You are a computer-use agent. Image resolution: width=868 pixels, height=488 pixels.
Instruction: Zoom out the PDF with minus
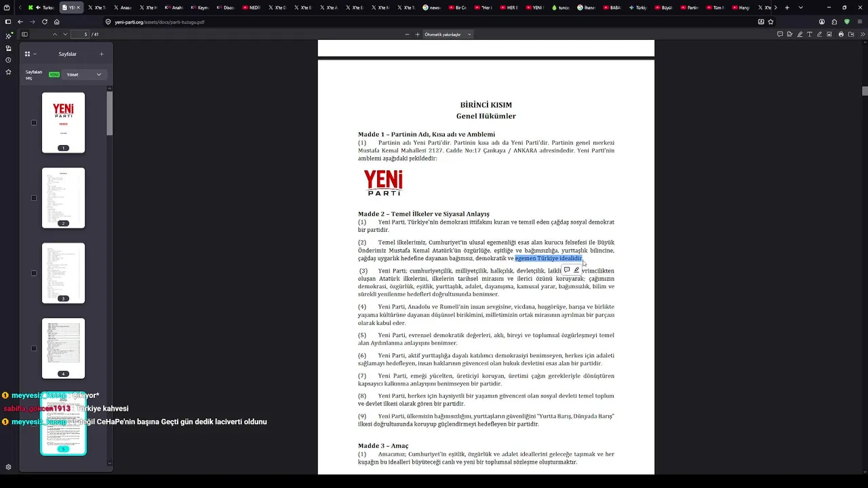click(x=407, y=34)
